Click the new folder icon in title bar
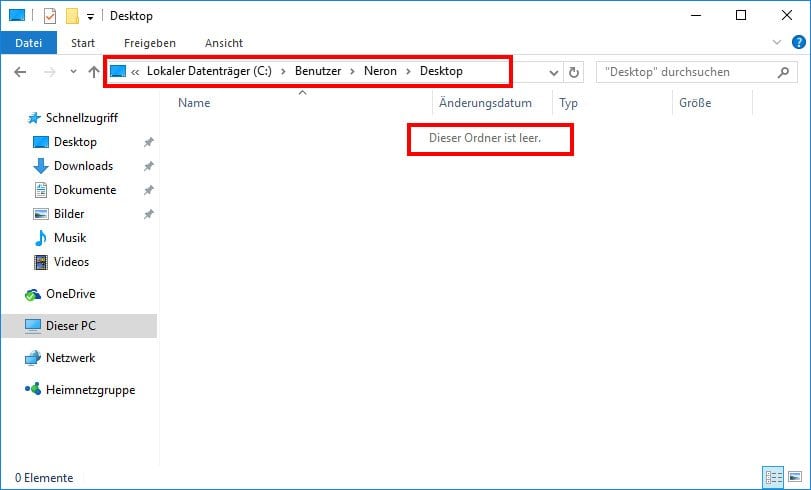This screenshot has height=490, width=811. click(72, 15)
